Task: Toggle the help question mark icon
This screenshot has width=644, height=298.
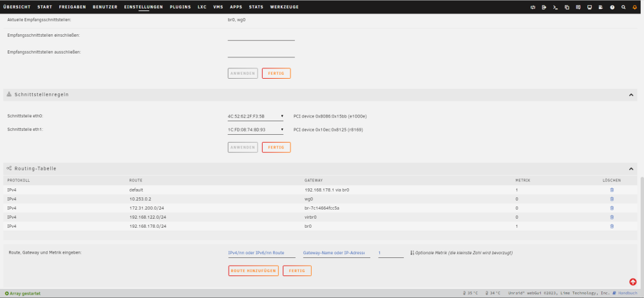Action: tap(612, 7)
